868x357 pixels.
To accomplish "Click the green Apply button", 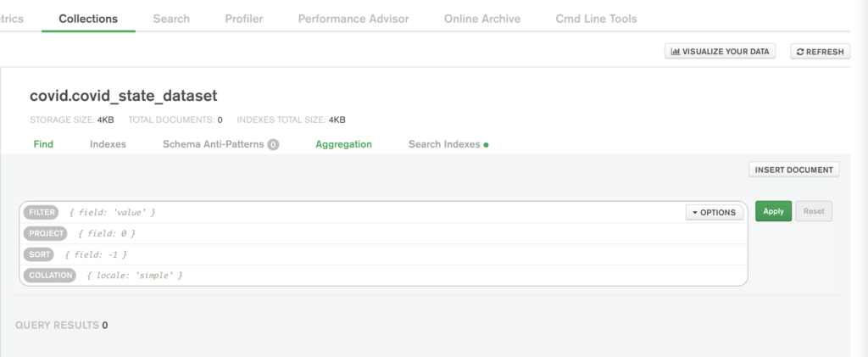I will [773, 211].
